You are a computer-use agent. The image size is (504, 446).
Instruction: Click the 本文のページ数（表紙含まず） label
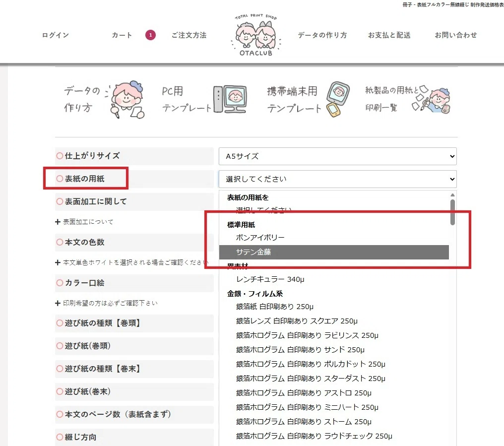click(118, 414)
